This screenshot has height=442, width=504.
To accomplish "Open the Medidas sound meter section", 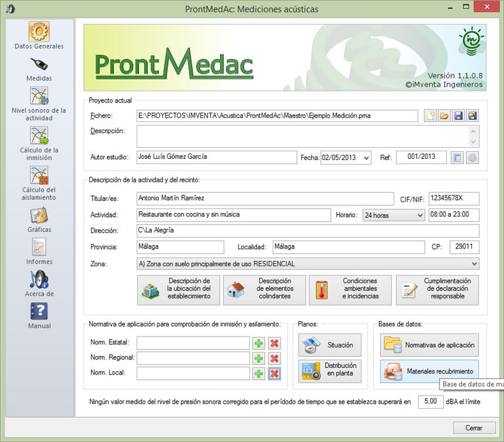I will pos(39,69).
